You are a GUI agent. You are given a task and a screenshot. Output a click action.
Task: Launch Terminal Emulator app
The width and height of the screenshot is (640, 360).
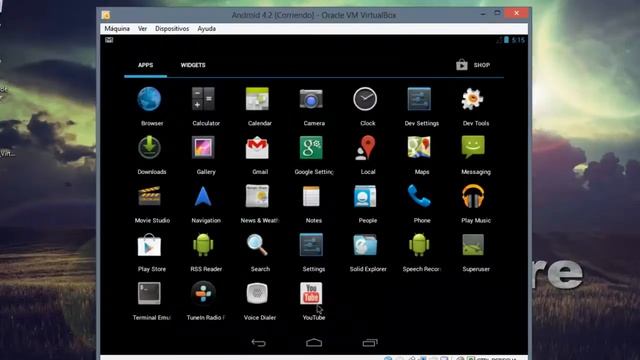149,293
